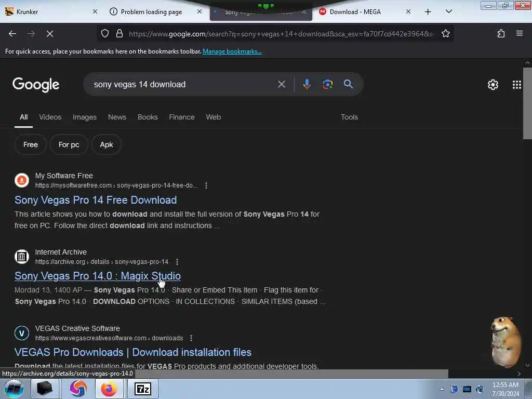Viewport: 532px width, 399px height.
Task: Select the Web search filter
Action: click(214, 117)
